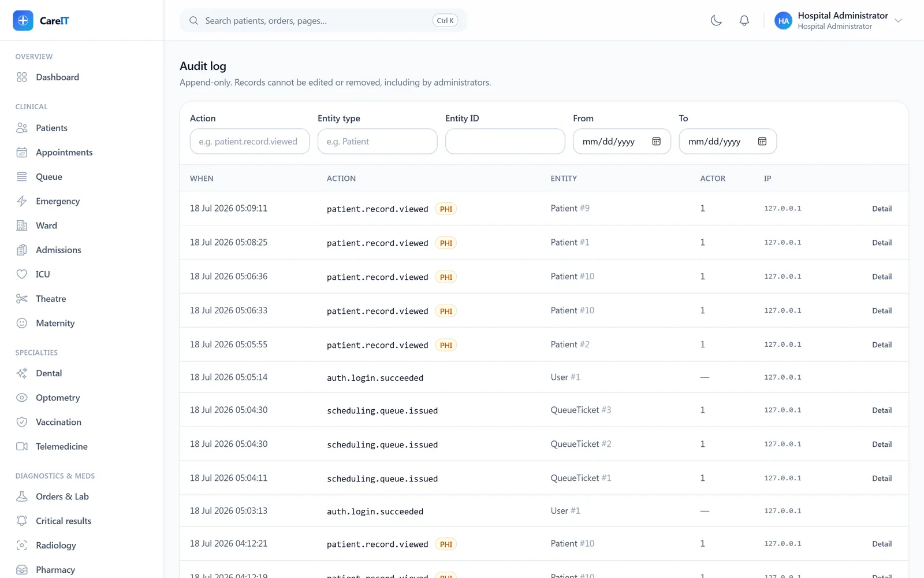Click the Audit log page heading

tap(203, 66)
